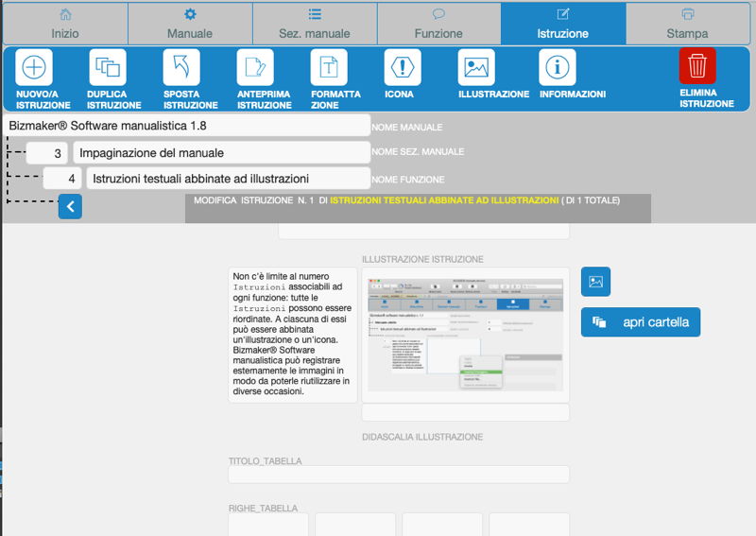Click the NOME SEZ. MANUALE label
The height and width of the screenshot is (536, 756).
pyautogui.click(x=418, y=151)
